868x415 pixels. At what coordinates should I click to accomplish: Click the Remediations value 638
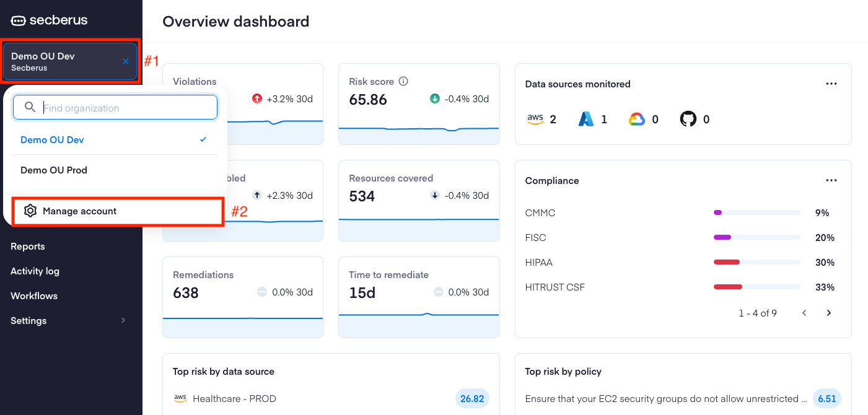186,293
